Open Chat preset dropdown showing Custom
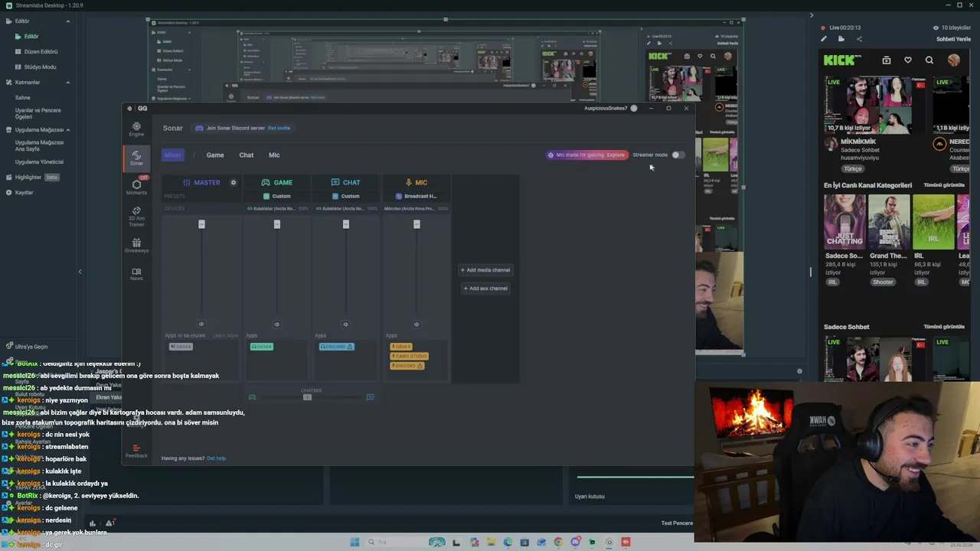Screen dimensions: 980x551 pos(345,196)
